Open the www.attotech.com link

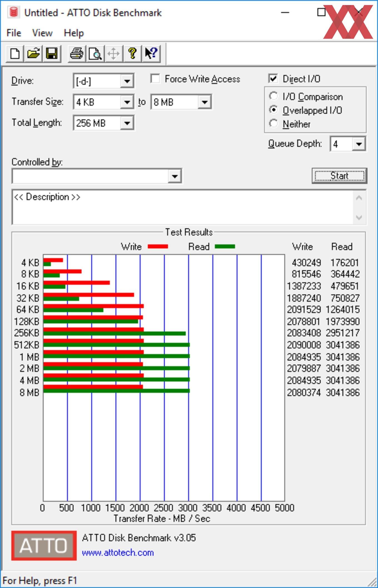tap(118, 553)
